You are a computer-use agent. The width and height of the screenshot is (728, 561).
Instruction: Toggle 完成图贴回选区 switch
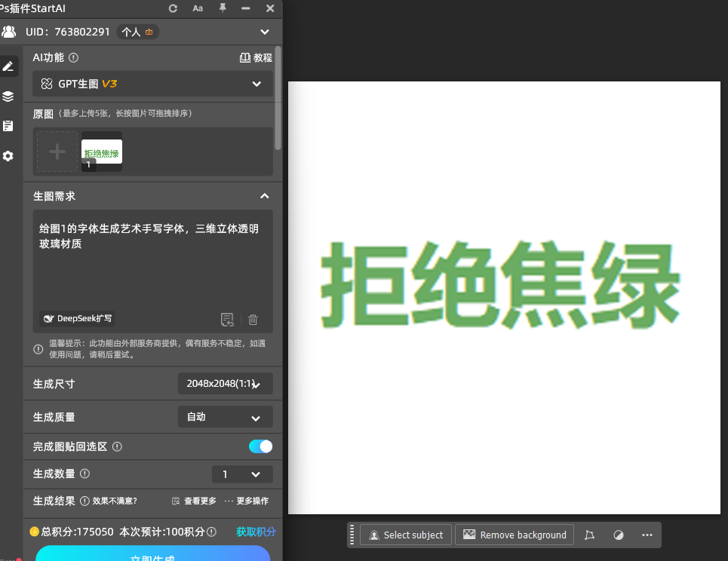point(260,446)
